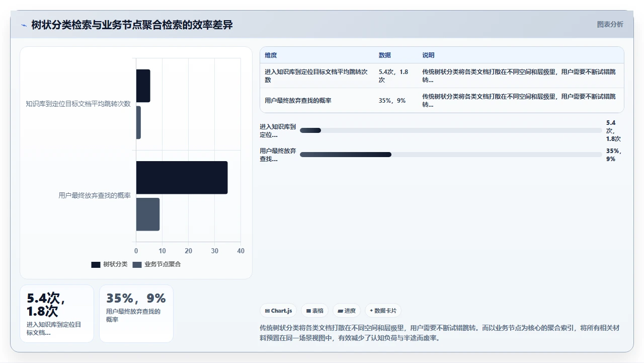This screenshot has width=644, height=363.
Task: Click the 业务节点聚合 legend label
Action: (163, 265)
